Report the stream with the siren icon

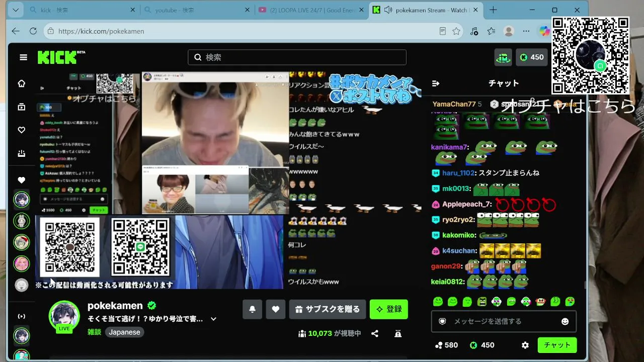pos(398,333)
